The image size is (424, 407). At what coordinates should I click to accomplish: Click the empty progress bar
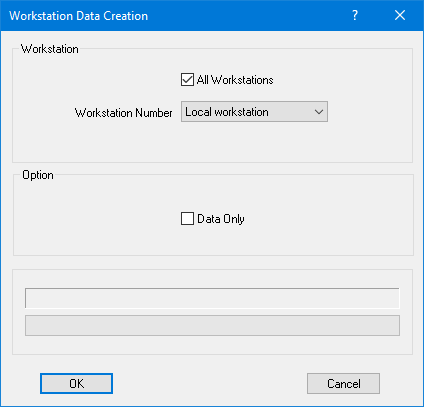click(x=212, y=325)
